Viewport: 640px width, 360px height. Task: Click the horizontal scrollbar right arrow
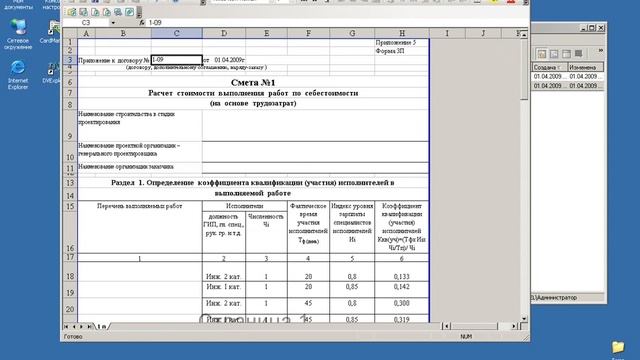click(514, 326)
